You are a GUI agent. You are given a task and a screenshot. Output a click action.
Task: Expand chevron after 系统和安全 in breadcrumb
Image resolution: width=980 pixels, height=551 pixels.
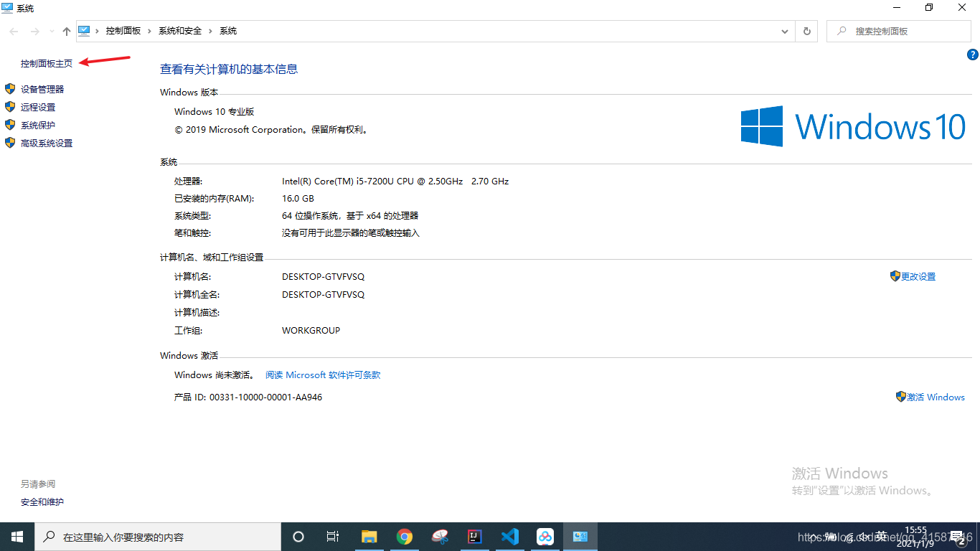coord(211,31)
